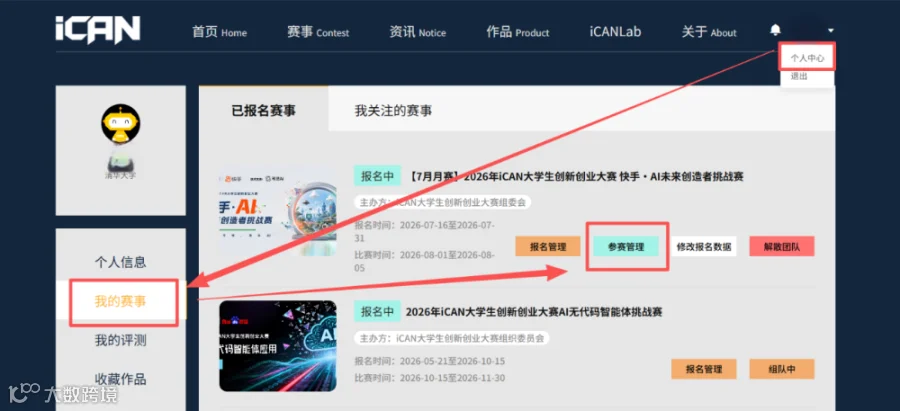
Task: Switch to 我关注的赛事 tab
Action: coord(393,110)
